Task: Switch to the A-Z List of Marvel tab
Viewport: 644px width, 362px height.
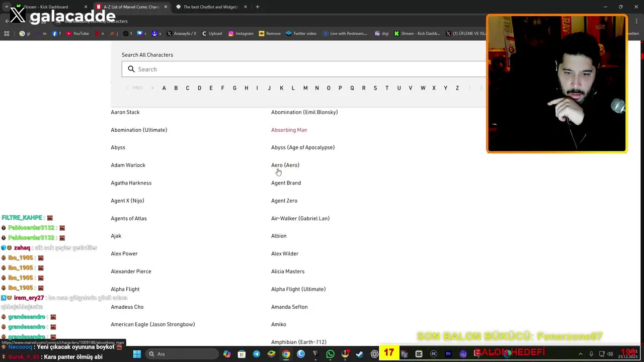Action: 131,7
